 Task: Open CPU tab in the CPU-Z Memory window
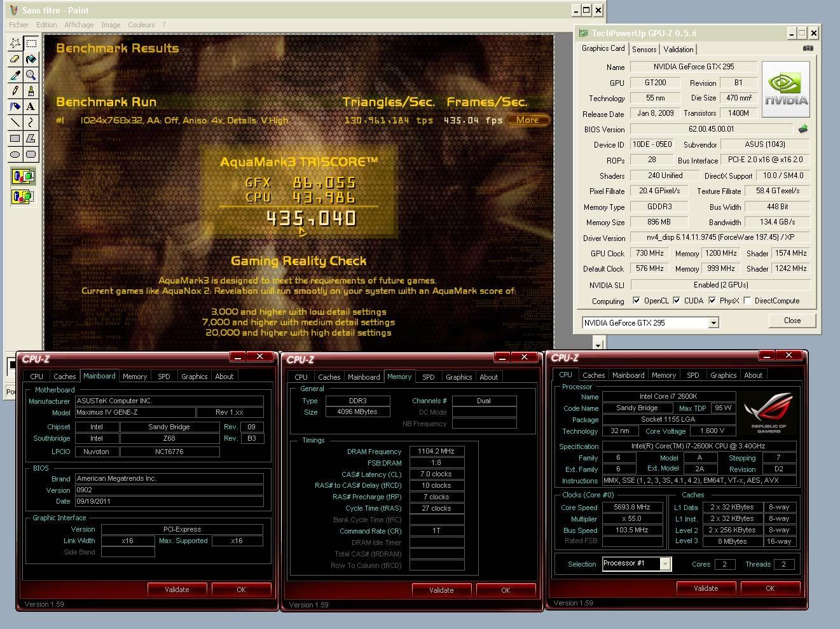[x=301, y=377]
